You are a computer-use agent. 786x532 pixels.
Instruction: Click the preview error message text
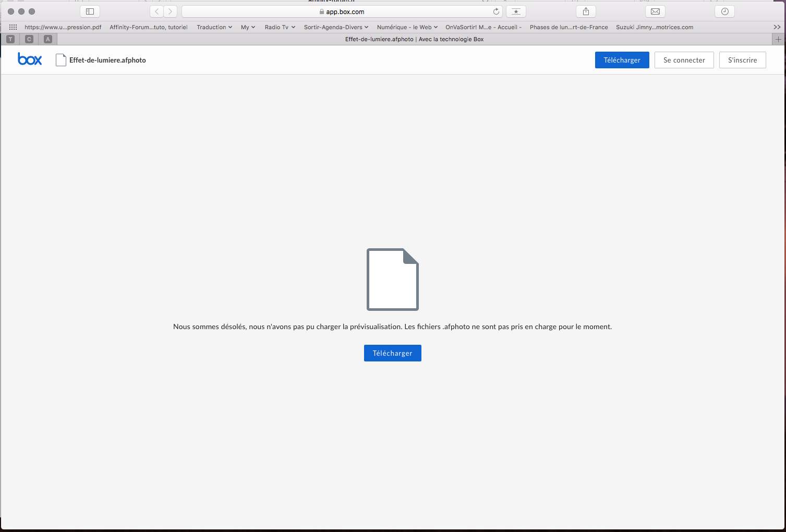pyautogui.click(x=393, y=327)
